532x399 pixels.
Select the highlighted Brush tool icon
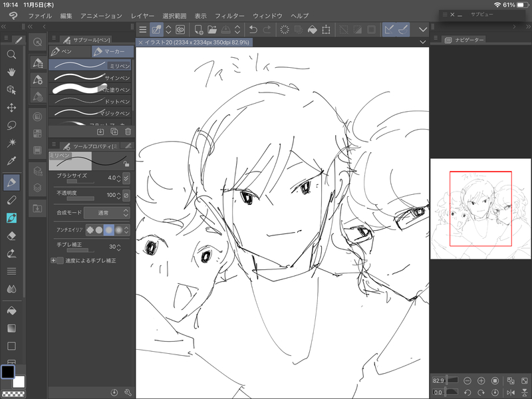11,218
